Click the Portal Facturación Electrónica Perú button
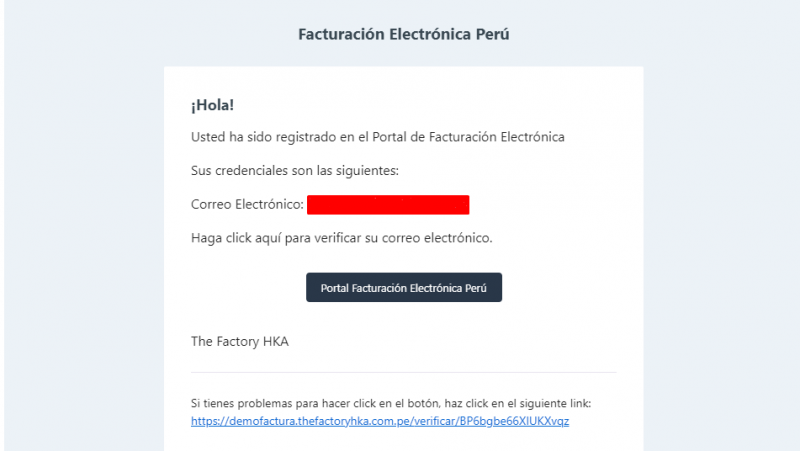This screenshot has height=451, width=800. (x=403, y=287)
